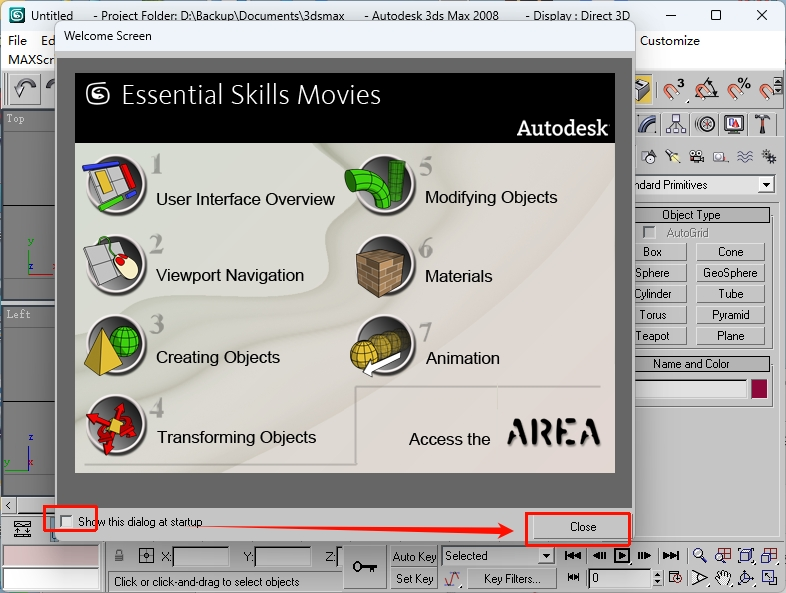
Task: Click the Utilities hammer panel icon
Action: (763, 124)
